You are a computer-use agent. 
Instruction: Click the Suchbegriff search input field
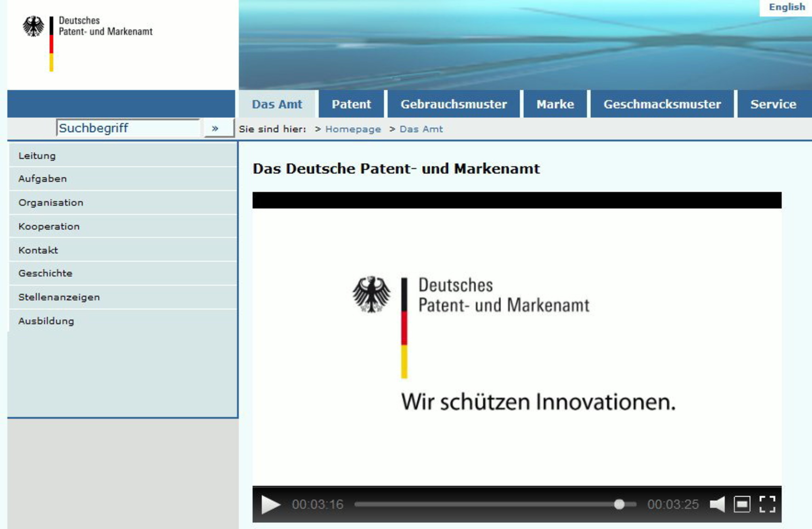pos(128,128)
